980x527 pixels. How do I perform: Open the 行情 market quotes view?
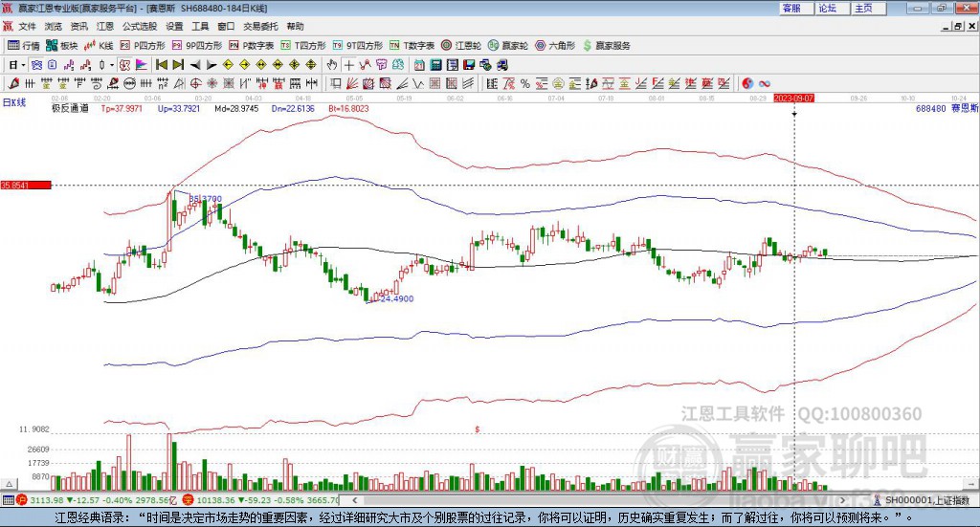[24, 45]
